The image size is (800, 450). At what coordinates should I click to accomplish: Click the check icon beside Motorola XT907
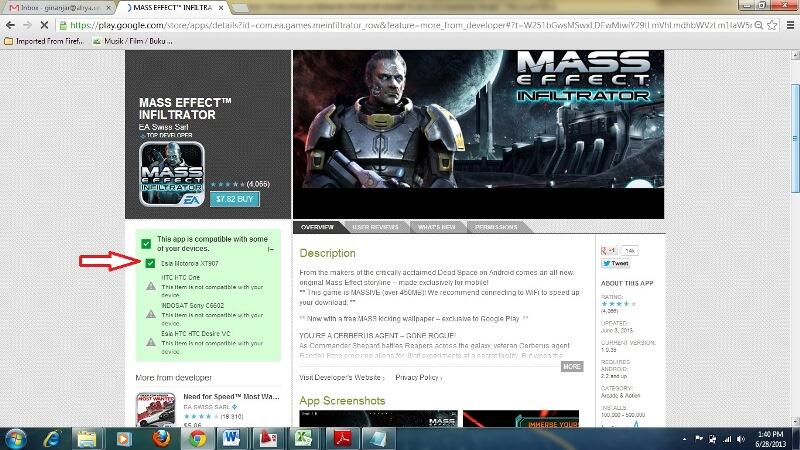click(x=150, y=263)
